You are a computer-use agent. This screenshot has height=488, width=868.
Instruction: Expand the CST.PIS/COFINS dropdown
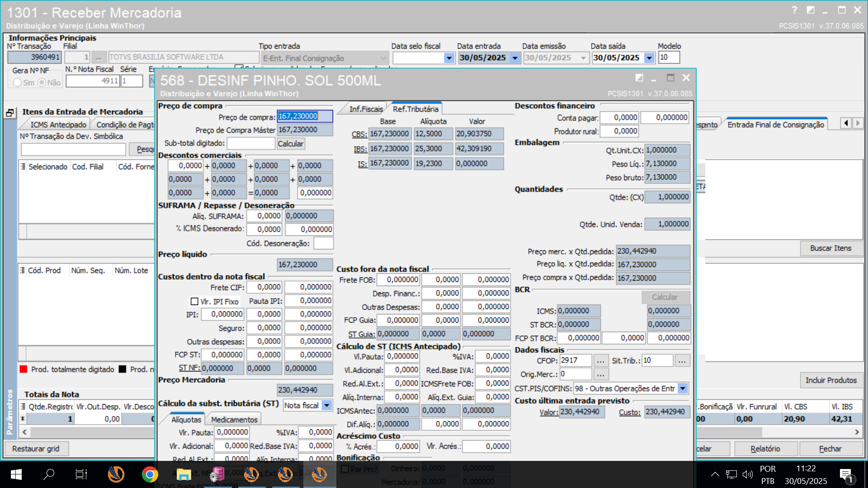point(683,388)
